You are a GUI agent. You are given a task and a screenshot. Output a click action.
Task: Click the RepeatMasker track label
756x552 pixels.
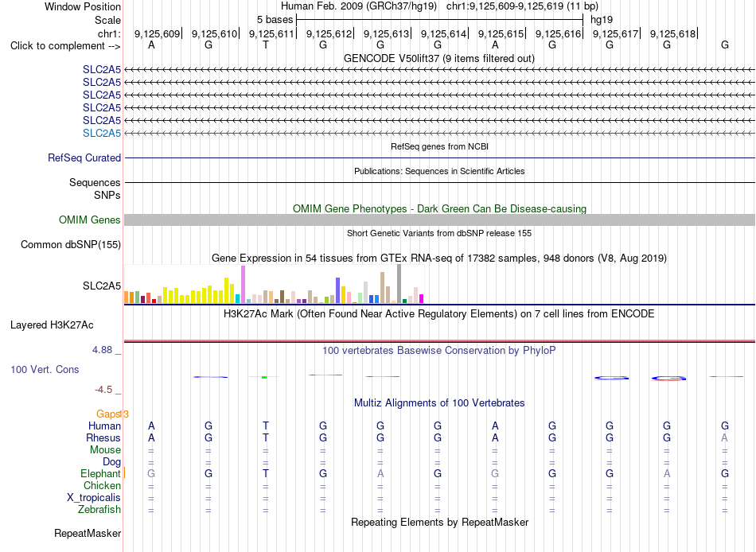tap(88, 533)
